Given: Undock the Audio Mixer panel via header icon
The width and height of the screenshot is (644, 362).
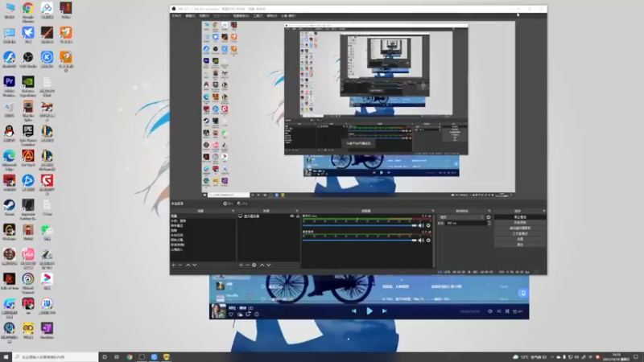Looking at the screenshot, I should pyautogui.click(x=432, y=211).
